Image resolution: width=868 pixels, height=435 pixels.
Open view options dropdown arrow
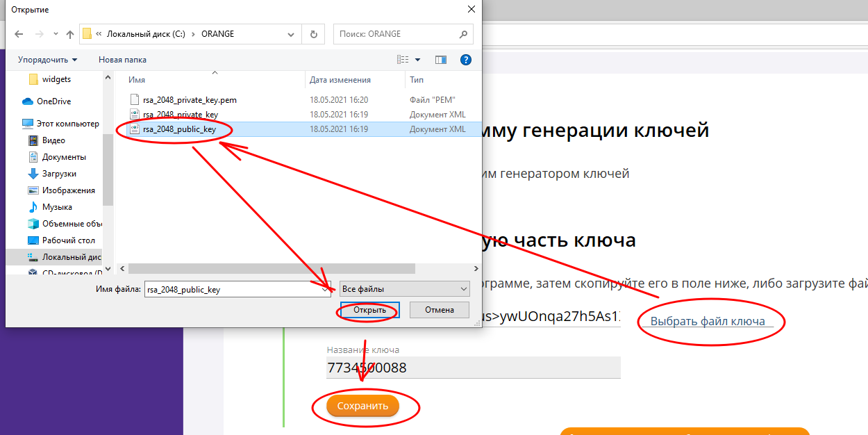tap(417, 60)
